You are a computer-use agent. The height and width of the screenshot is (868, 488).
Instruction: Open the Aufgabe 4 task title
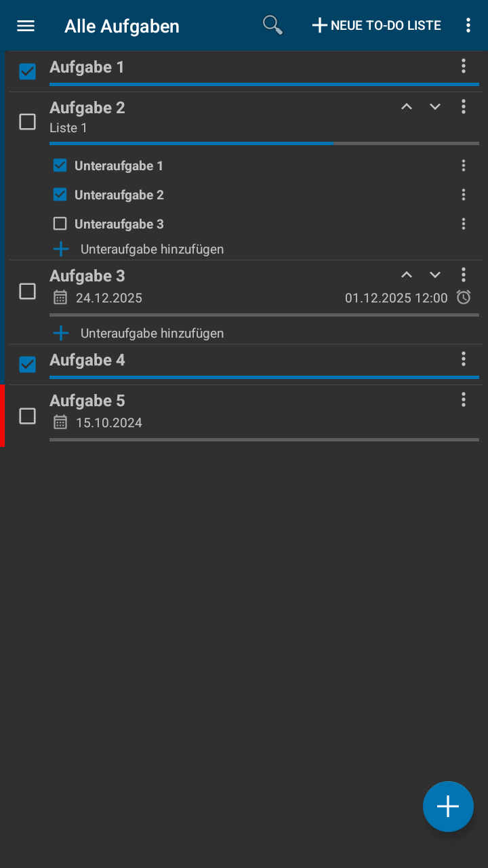coord(87,360)
